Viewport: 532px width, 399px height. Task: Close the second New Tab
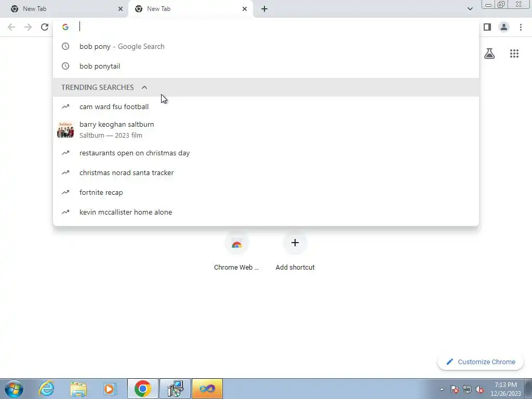[x=245, y=9]
